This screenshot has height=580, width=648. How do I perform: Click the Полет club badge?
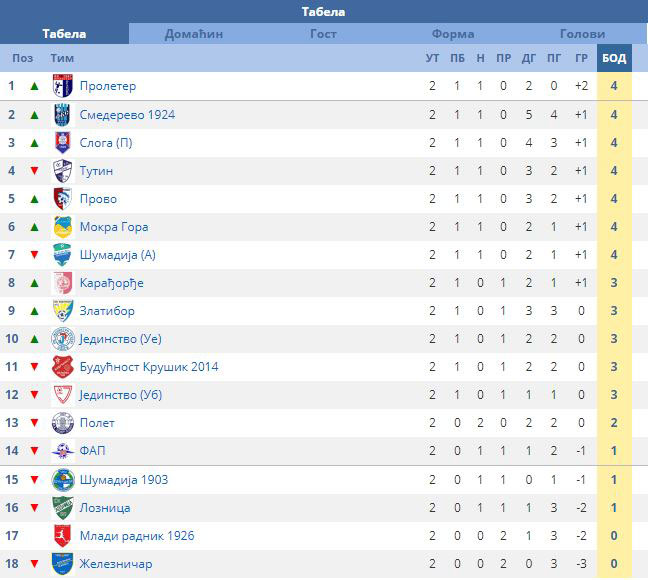[63, 423]
